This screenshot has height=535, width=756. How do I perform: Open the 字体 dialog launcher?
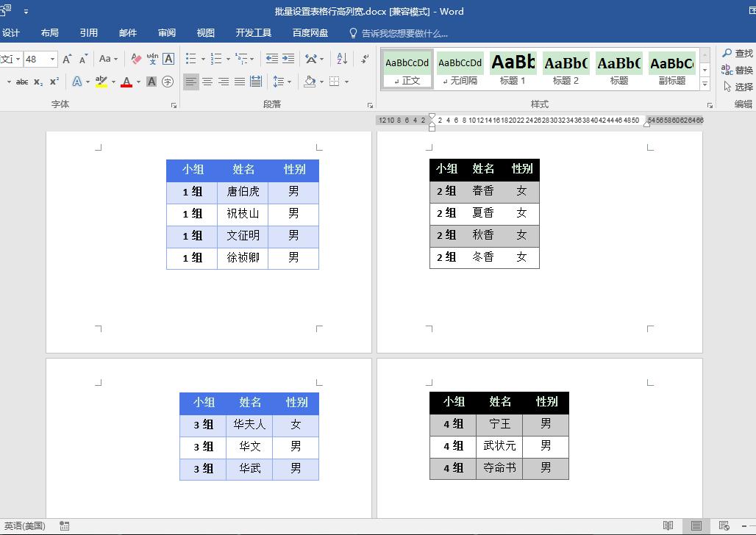174,104
